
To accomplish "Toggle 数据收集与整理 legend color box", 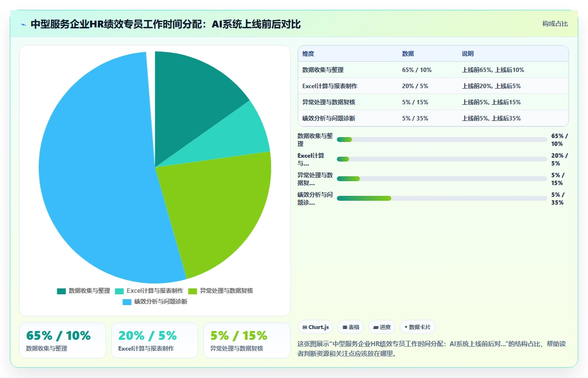I will (x=61, y=291).
